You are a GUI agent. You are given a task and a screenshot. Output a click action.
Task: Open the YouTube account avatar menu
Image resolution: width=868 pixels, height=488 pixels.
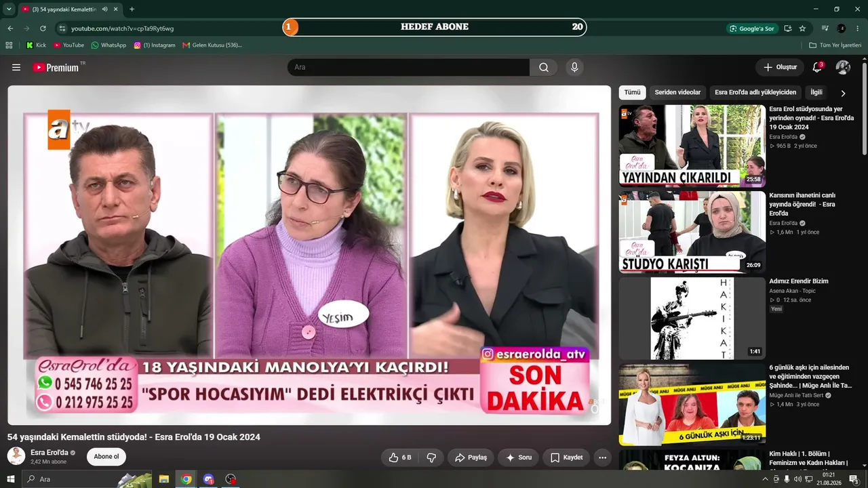coord(843,68)
